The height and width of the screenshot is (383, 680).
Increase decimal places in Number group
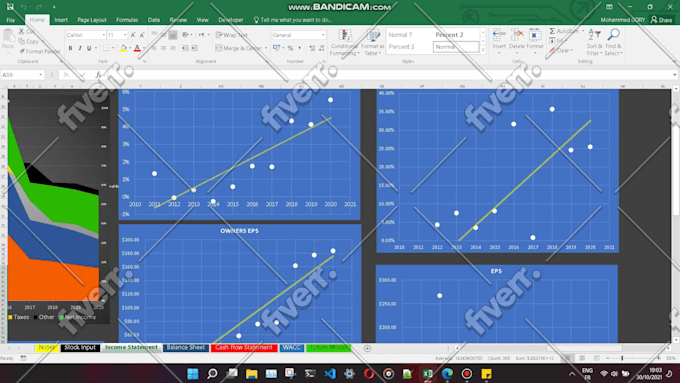(x=312, y=48)
